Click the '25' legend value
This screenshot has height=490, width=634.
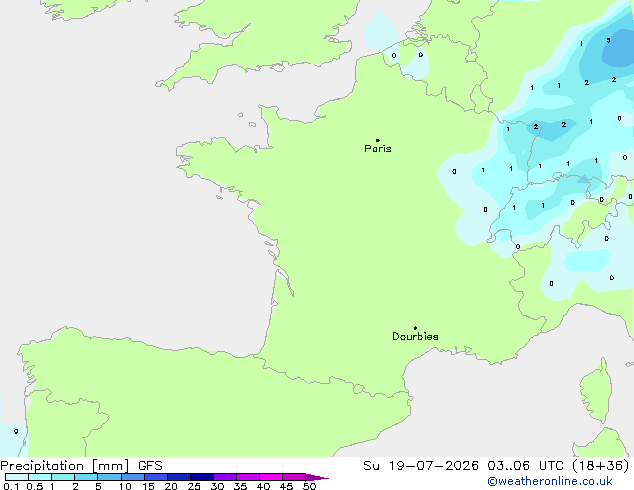pos(194,486)
